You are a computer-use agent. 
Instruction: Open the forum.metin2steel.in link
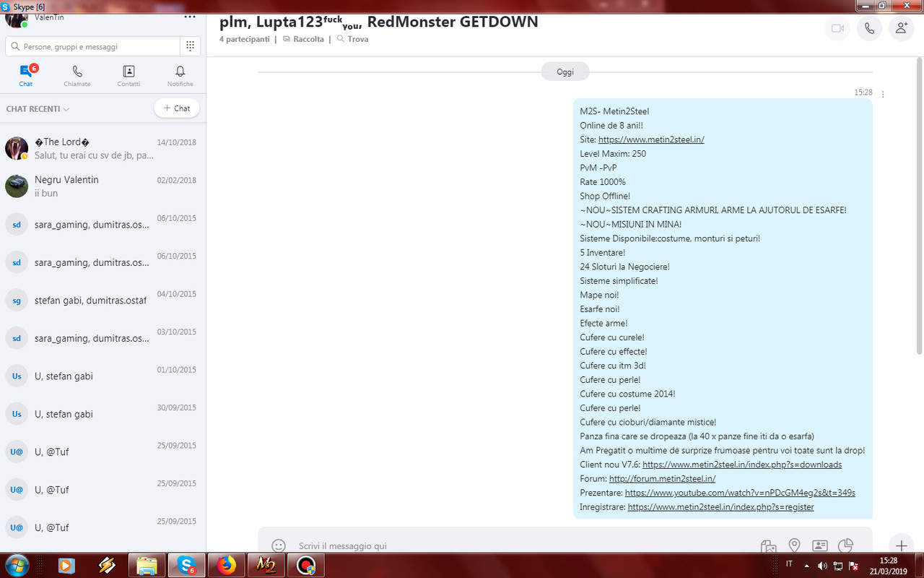[662, 478]
